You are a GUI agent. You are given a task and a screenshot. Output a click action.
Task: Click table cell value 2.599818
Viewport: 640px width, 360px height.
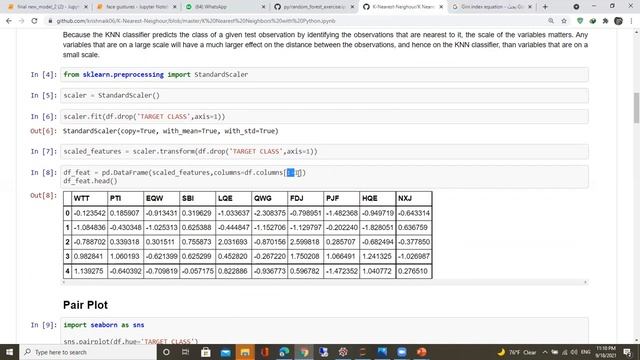pyautogui.click(x=305, y=242)
